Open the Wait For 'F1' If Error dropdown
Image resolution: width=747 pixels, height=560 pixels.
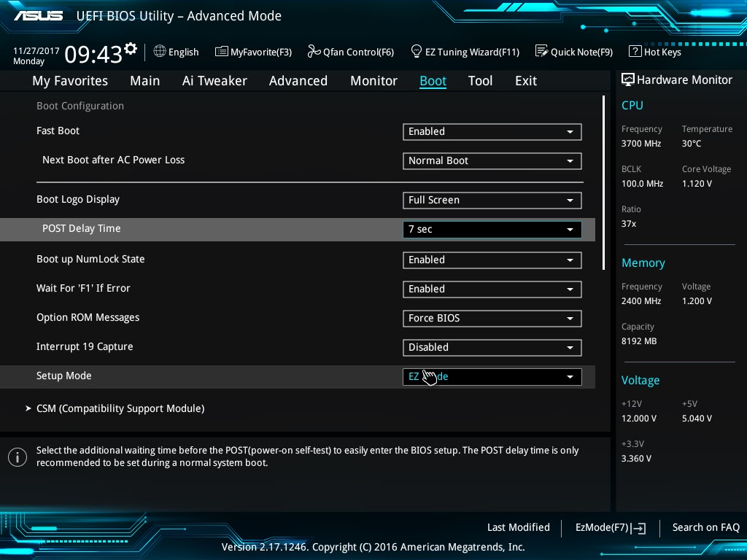[492, 289]
